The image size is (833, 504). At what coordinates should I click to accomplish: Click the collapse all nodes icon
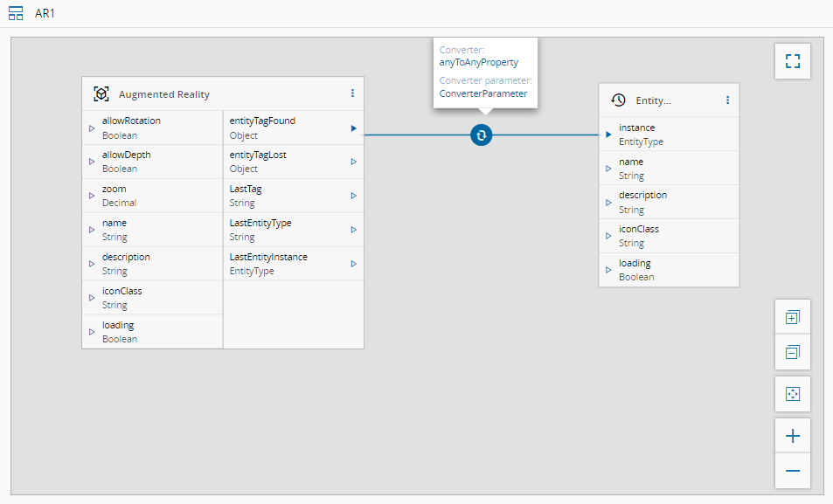coord(792,352)
